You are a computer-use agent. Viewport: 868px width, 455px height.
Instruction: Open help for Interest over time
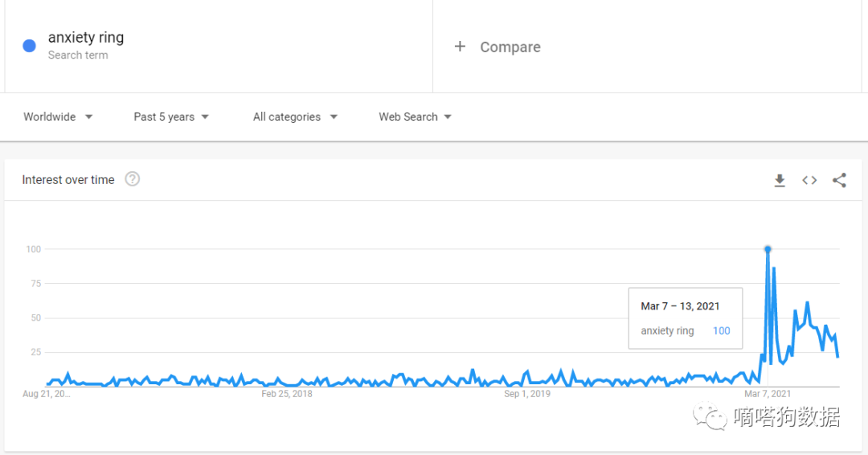click(x=133, y=179)
